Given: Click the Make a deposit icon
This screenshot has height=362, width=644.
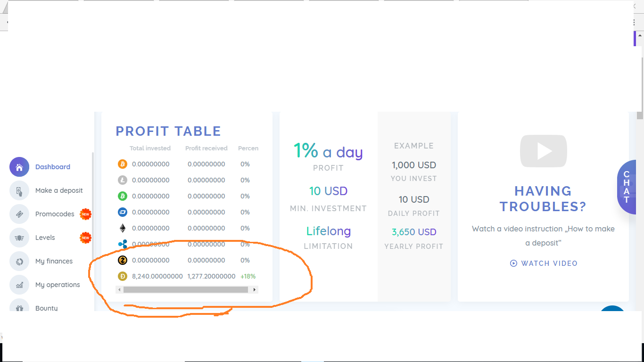Looking at the screenshot, I should click(x=19, y=190).
